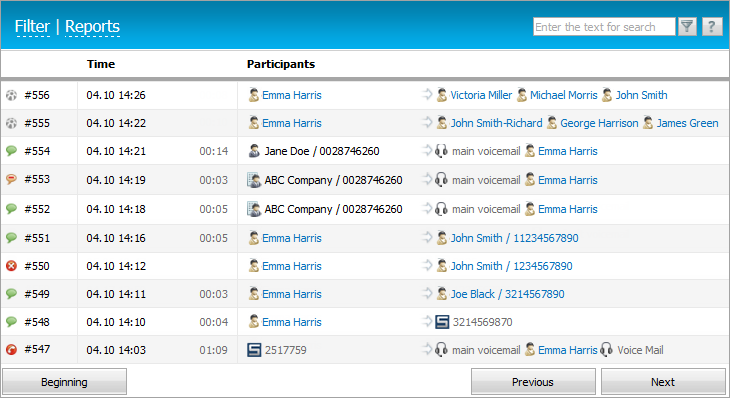The image size is (730, 398).
Task: Open John Smith / 11234567890 link
Action: click(514, 238)
